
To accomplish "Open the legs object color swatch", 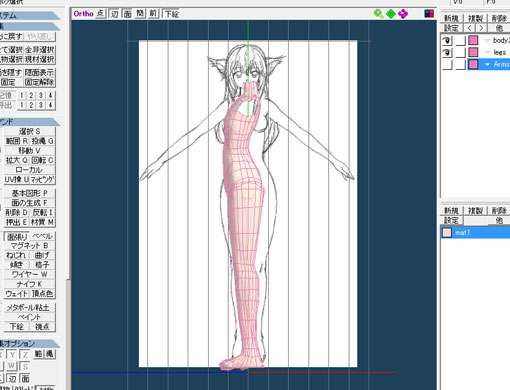I will (x=473, y=52).
